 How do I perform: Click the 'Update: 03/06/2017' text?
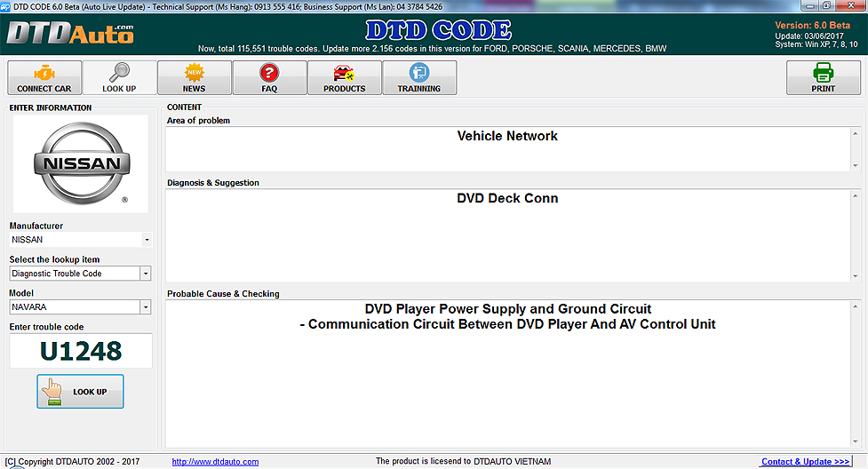[808, 36]
